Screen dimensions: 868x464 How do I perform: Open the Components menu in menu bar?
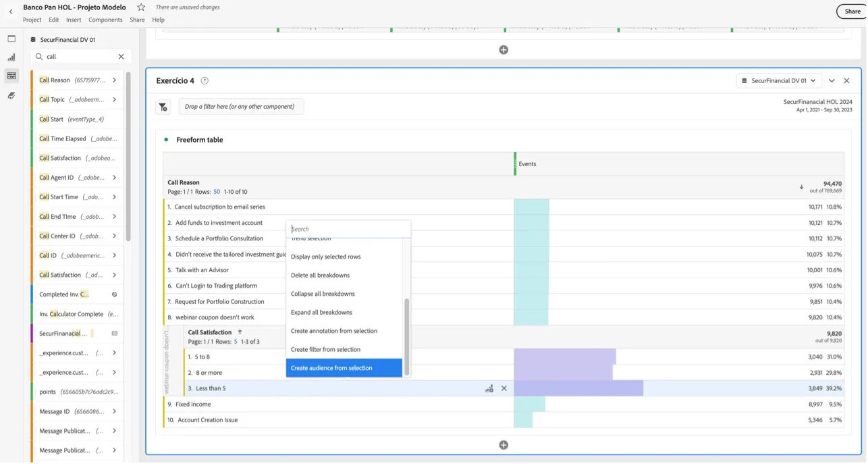(x=105, y=20)
